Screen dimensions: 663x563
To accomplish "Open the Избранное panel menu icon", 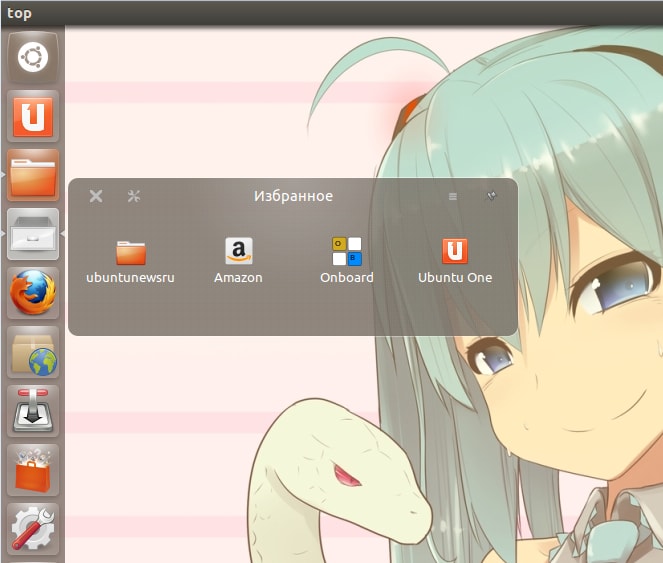I will (x=452, y=196).
